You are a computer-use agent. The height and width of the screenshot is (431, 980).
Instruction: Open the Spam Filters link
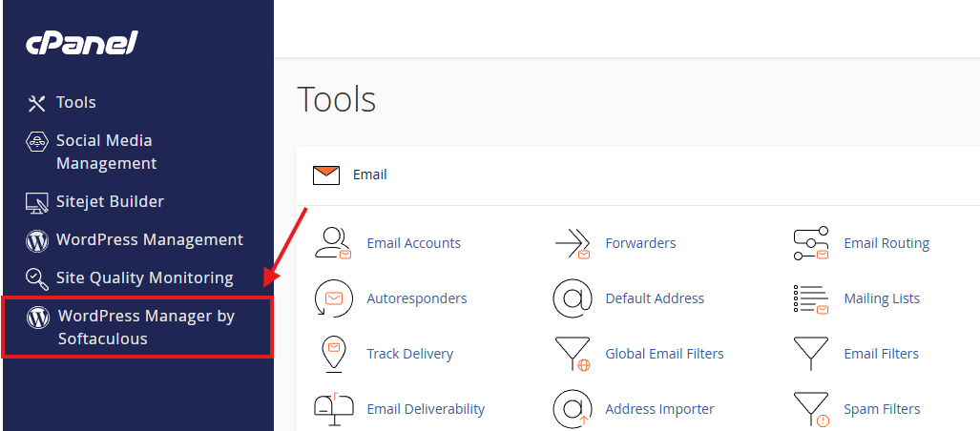click(x=882, y=410)
